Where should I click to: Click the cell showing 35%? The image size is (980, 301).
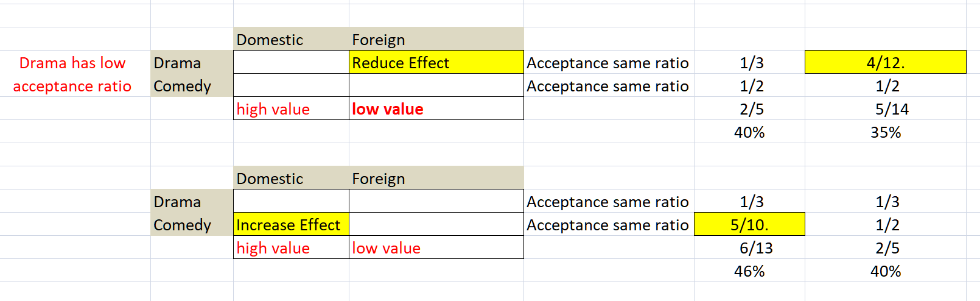point(885,132)
